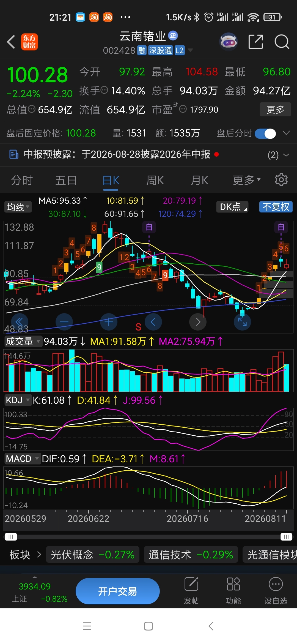
Task: Move chart right with right arrow
Action: 198,322
